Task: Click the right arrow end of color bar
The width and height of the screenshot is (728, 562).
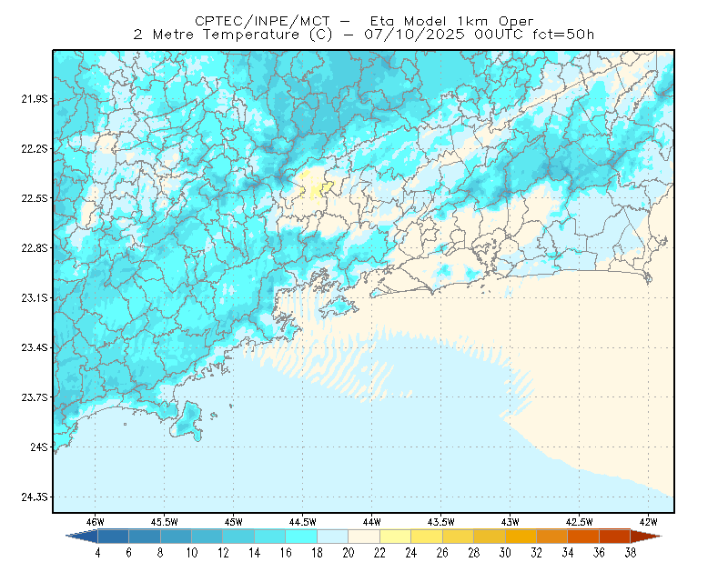Action: 645,536
